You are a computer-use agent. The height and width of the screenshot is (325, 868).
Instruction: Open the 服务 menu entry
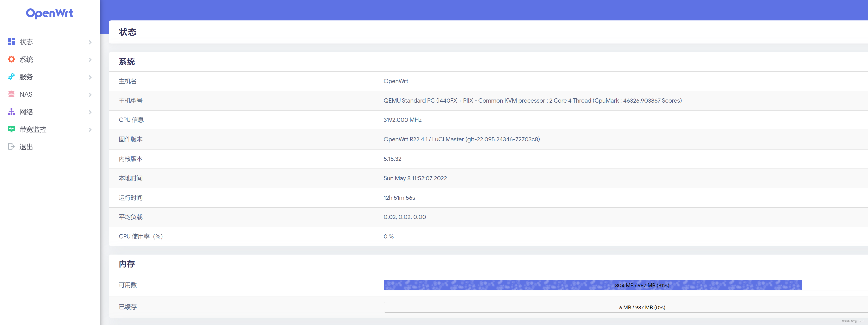point(26,77)
